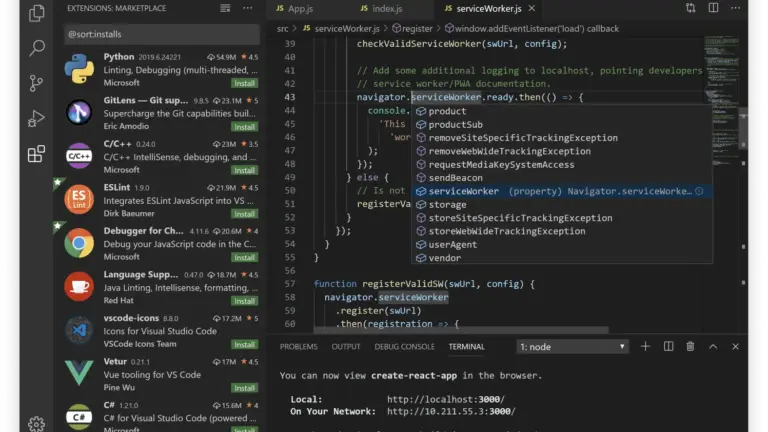768x432 pixels.
Task: Close the terminal panel
Action: click(x=735, y=347)
